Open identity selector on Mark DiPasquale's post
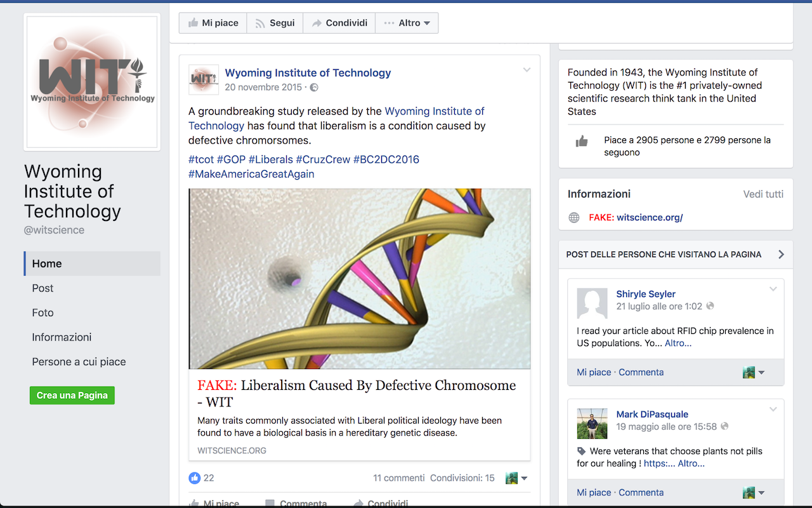 pyautogui.click(x=754, y=493)
